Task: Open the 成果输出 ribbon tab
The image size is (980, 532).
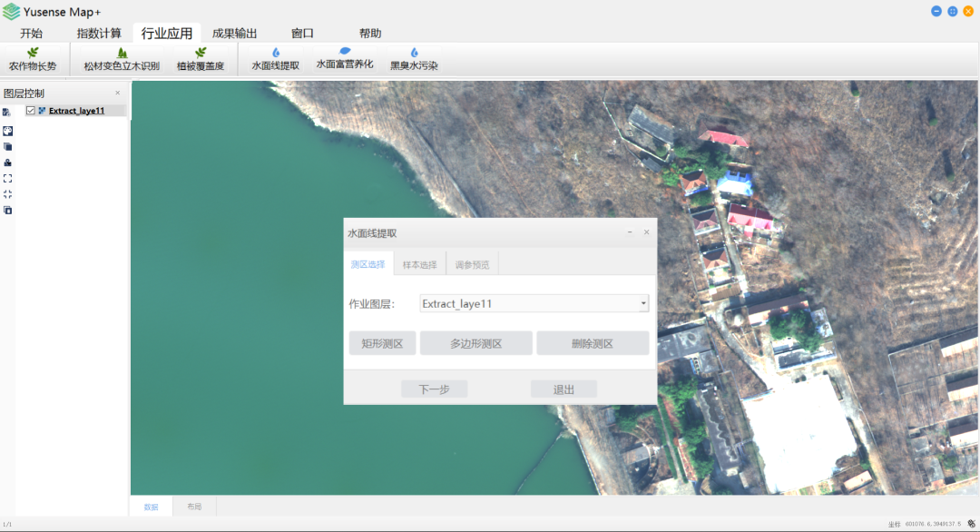Action: pyautogui.click(x=234, y=34)
